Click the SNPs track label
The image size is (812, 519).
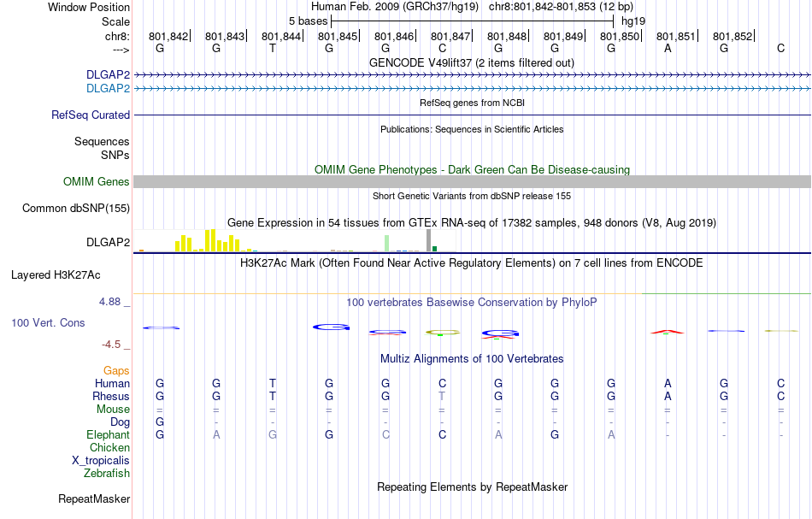115,156
